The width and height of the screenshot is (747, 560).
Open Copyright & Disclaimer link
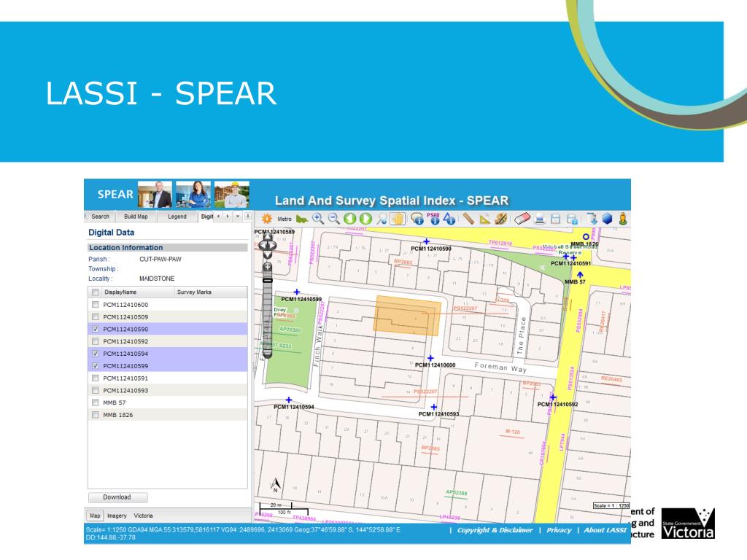(495, 530)
